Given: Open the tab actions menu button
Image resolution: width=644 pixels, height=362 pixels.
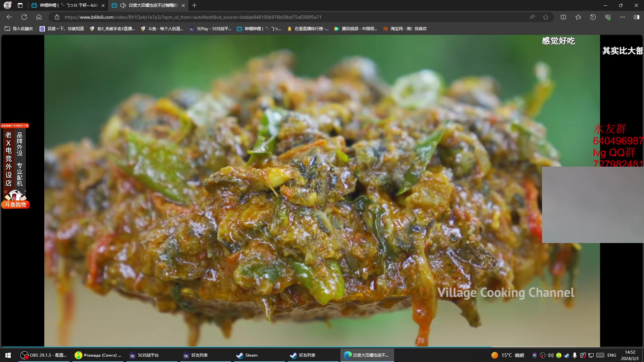Looking at the screenshot, I should 20,5.
